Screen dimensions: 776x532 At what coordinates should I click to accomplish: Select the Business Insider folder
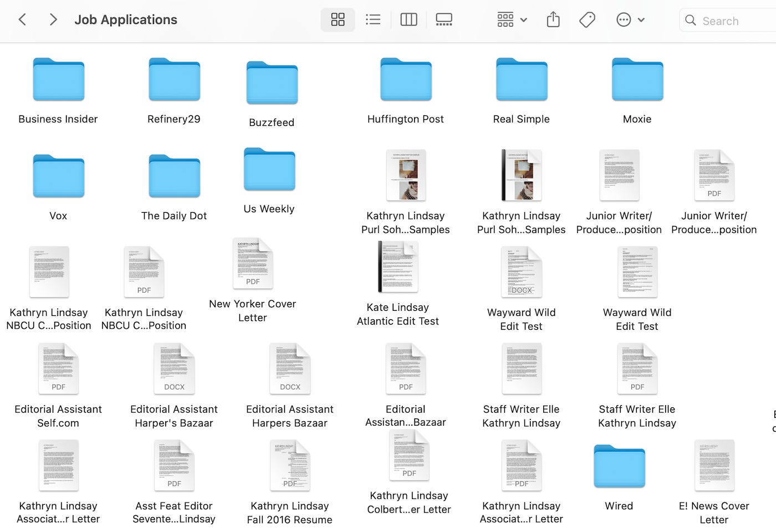58,80
